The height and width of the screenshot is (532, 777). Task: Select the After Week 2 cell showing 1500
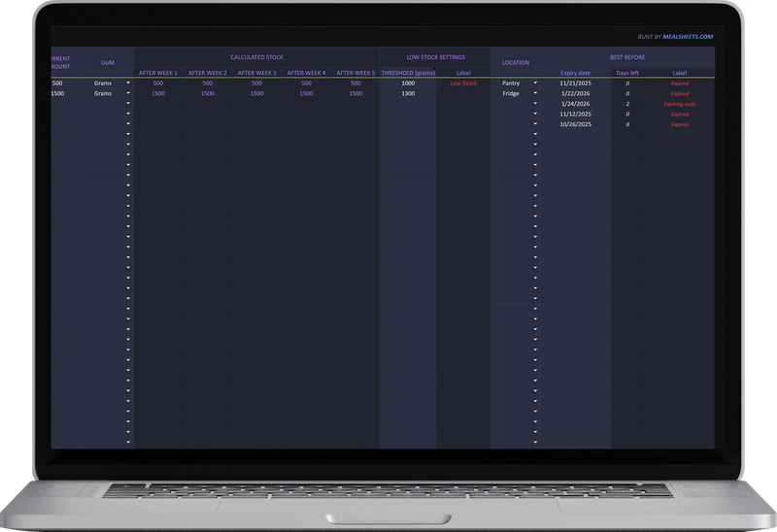coord(207,93)
